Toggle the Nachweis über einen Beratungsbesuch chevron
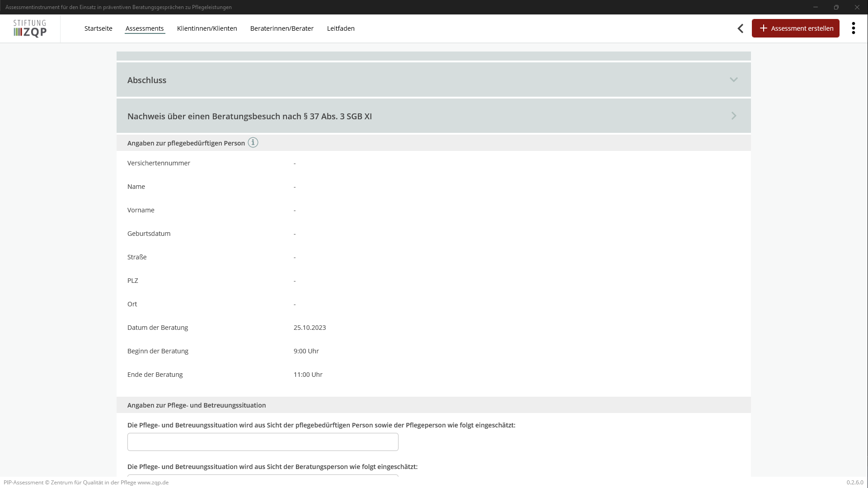 733,116
